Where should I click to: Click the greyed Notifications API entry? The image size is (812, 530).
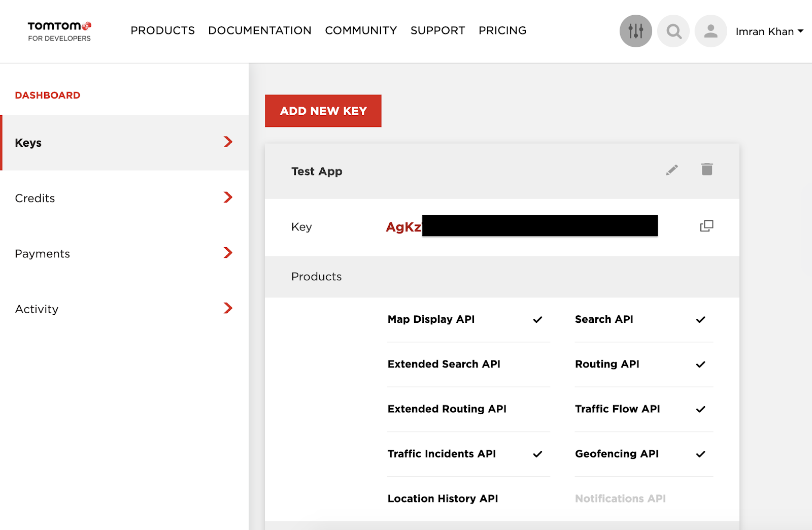(620, 499)
